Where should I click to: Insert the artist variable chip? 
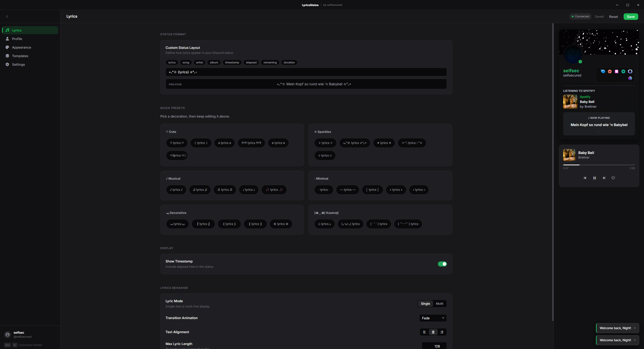tap(200, 62)
